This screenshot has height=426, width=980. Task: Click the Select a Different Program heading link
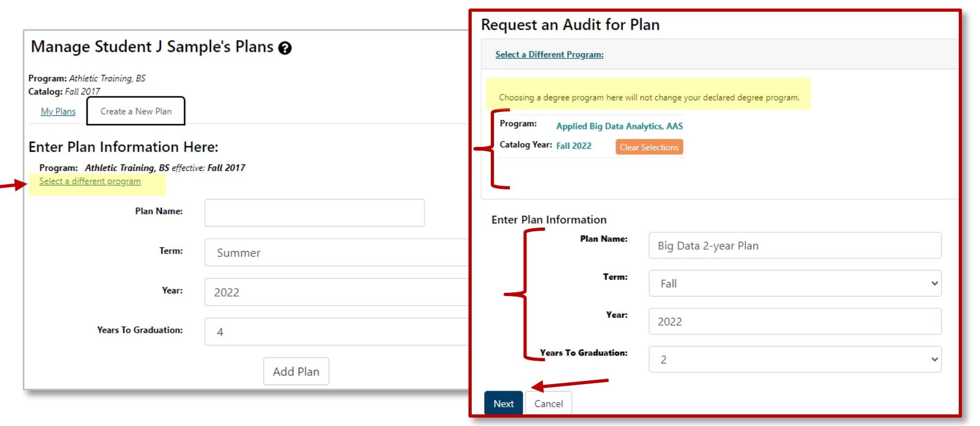point(549,55)
